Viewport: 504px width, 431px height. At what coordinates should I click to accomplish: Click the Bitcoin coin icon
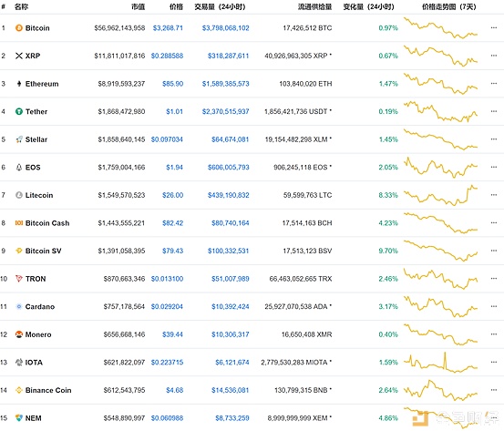pyautogui.click(x=19, y=28)
